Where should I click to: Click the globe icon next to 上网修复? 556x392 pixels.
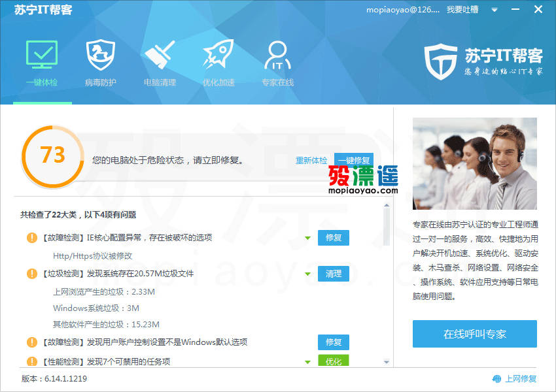[x=496, y=379]
